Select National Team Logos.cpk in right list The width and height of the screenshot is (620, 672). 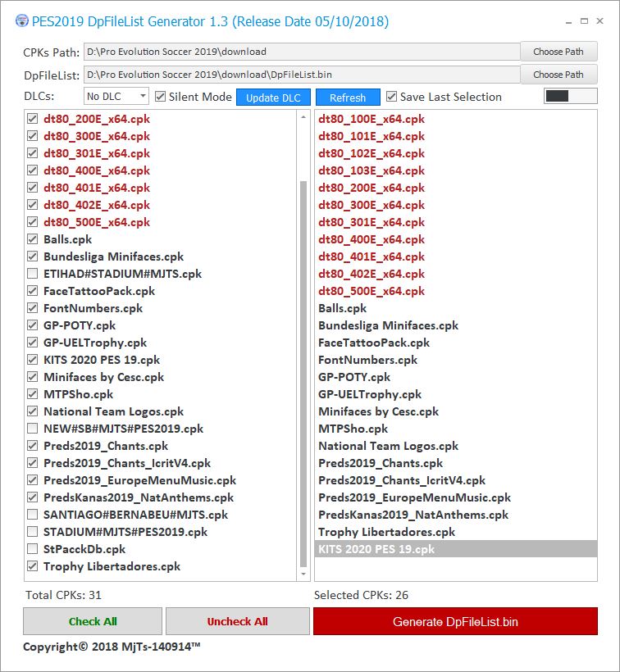click(x=456, y=446)
